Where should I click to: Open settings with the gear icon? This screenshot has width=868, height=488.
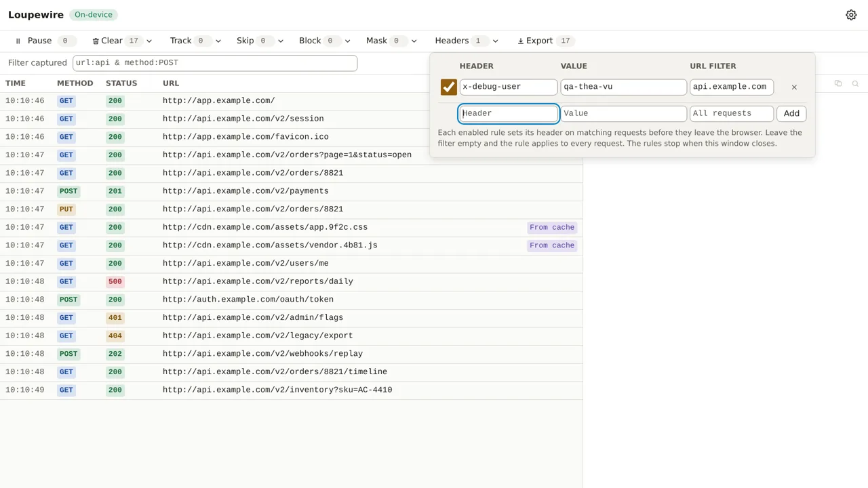(x=851, y=15)
